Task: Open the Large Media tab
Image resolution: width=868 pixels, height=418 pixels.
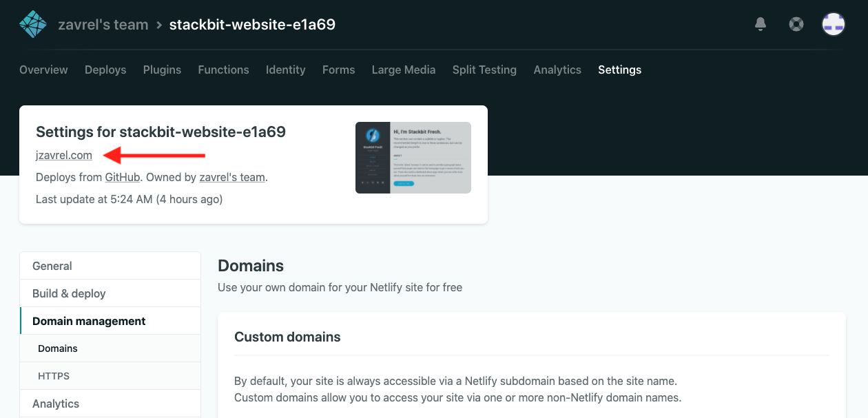Action: point(404,70)
